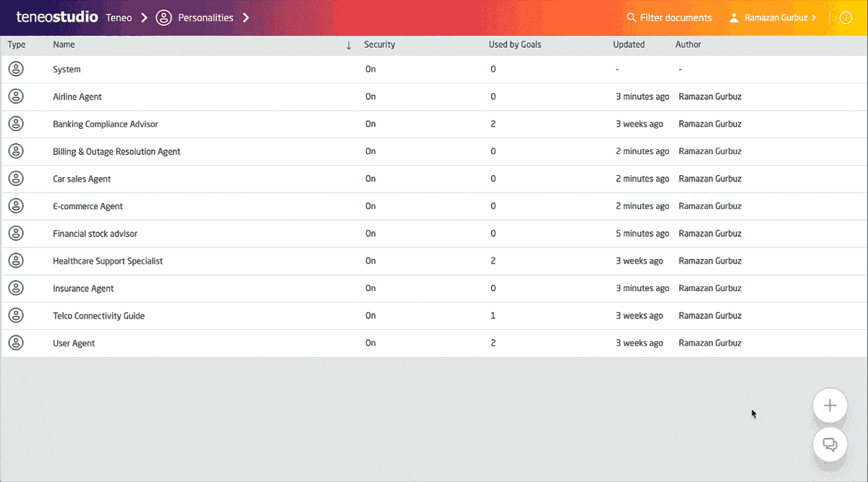
Task: Open the Healthcare Support Specialist personality
Action: coord(108,261)
